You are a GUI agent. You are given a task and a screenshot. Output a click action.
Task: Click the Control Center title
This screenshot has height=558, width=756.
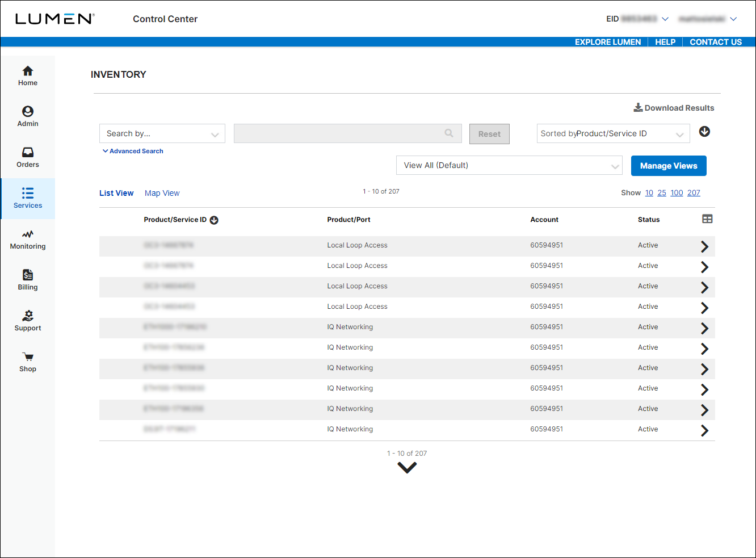pos(165,19)
